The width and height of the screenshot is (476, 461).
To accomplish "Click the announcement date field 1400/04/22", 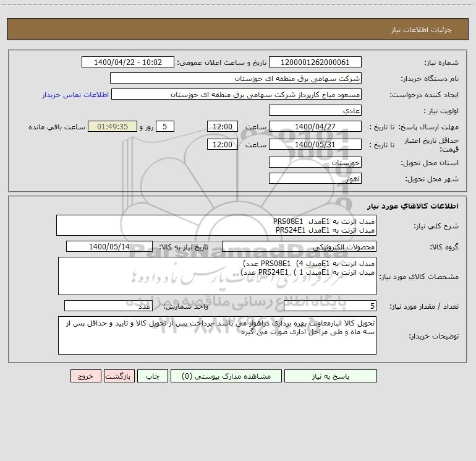I will pyautogui.click(x=128, y=62).
